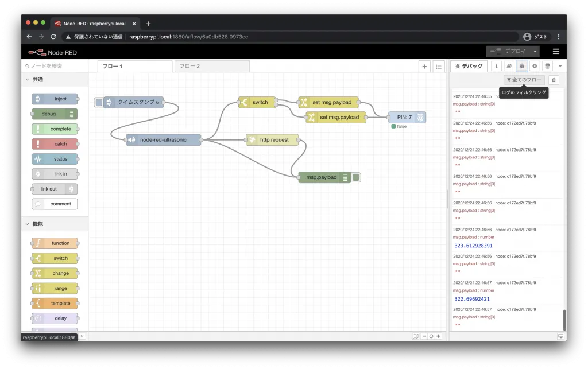Click the 全てのフロー filter button
This screenshot has width=588, height=369.
(524, 80)
